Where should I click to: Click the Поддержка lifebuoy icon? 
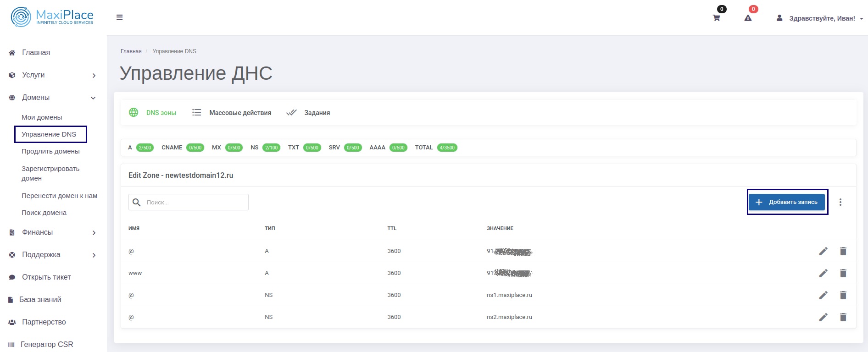[x=12, y=255]
